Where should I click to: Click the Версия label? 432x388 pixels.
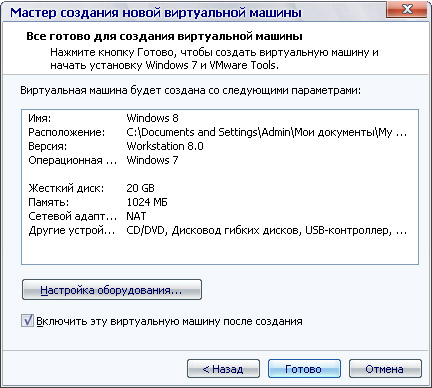pyautogui.click(x=47, y=146)
